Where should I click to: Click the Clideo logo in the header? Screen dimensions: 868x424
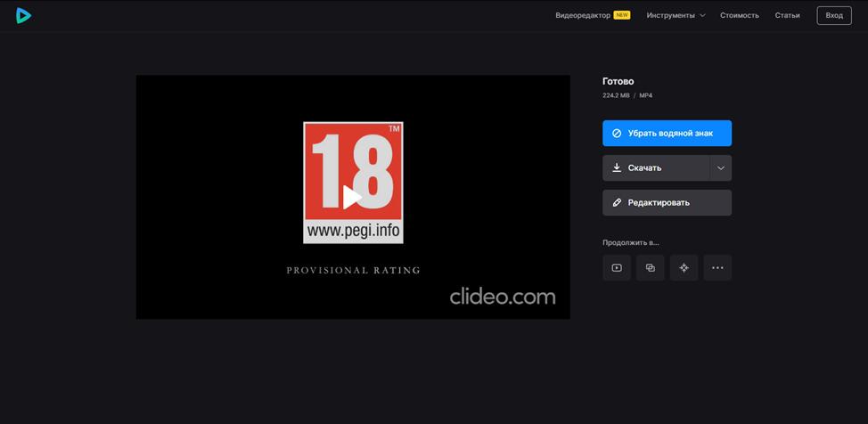pyautogui.click(x=24, y=15)
